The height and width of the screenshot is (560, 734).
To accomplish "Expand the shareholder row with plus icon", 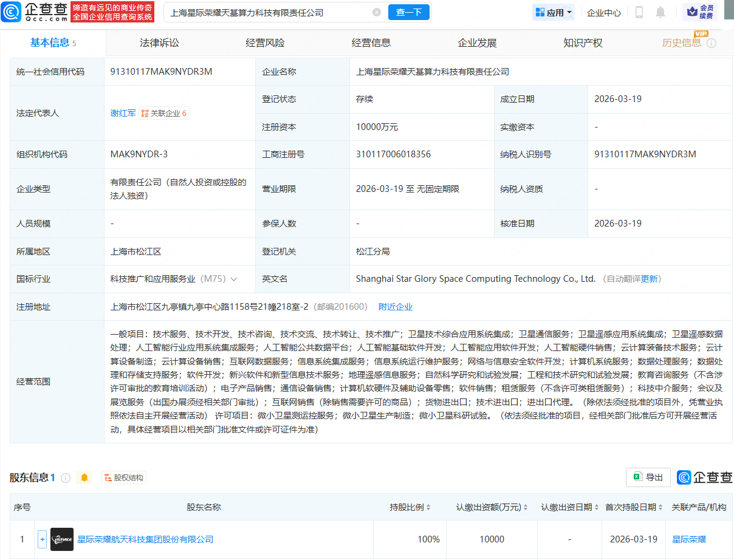I will pos(41,539).
